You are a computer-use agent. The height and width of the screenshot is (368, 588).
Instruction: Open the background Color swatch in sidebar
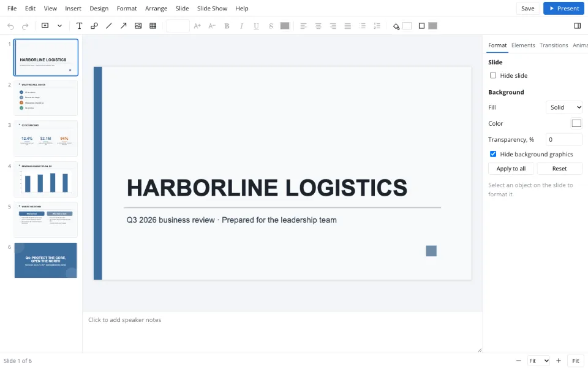click(576, 123)
